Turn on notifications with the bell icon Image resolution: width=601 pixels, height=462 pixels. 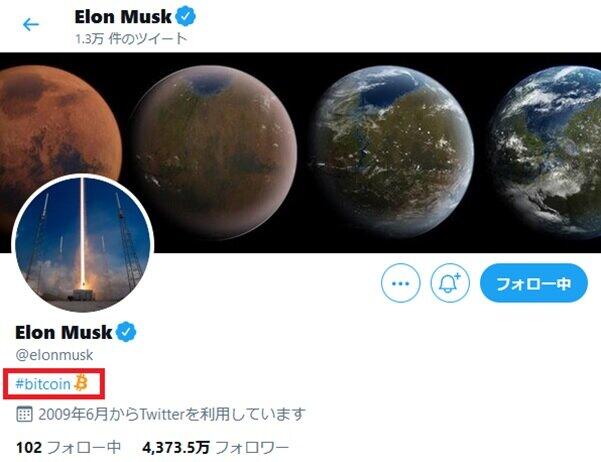click(x=450, y=283)
